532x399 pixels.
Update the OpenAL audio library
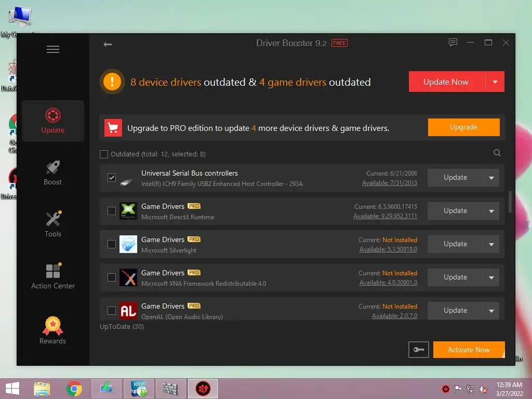(x=455, y=311)
